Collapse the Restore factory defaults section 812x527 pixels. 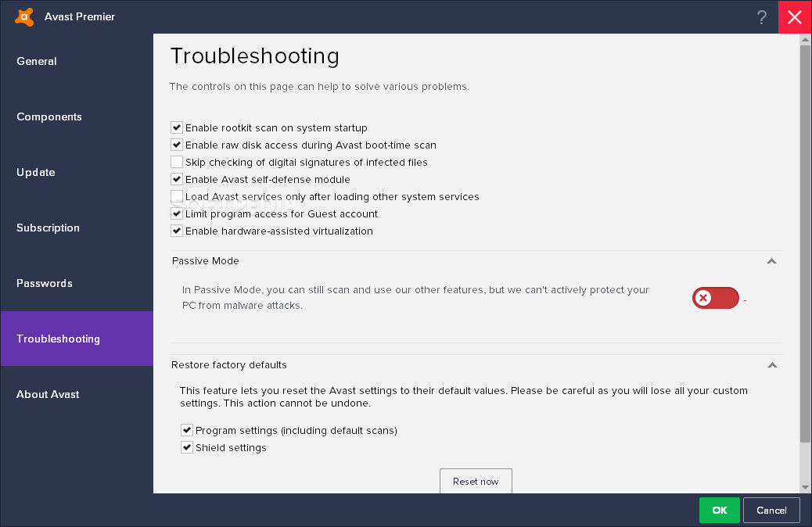click(x=772, y=365)
